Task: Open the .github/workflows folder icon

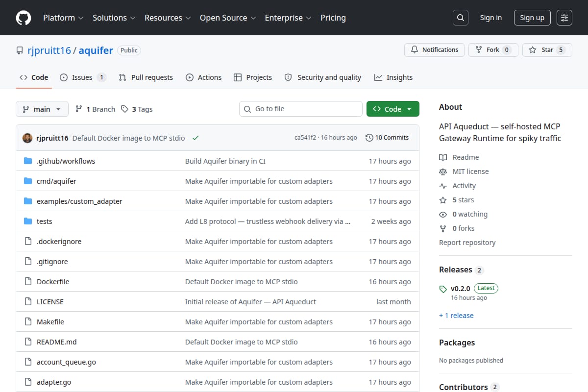Action: (28, 161)
